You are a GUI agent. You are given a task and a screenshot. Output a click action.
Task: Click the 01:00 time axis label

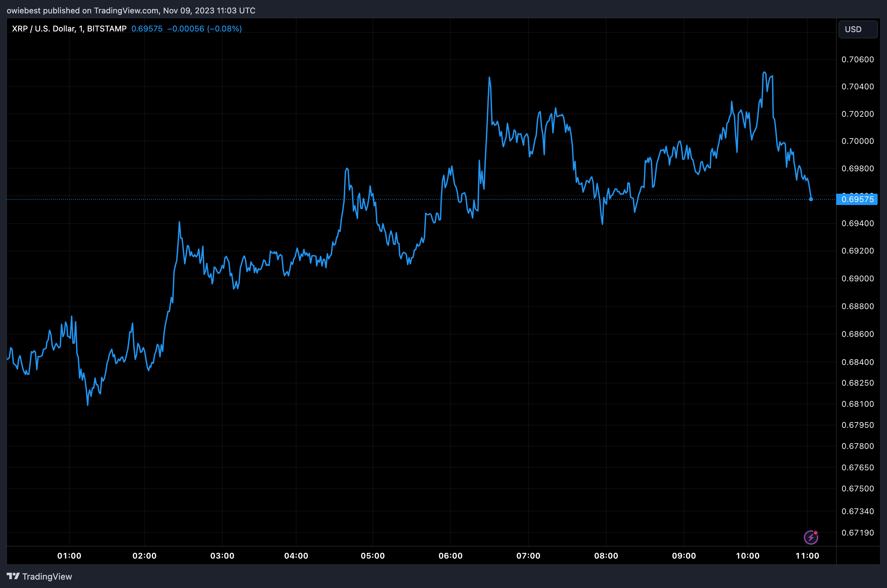tap(69, 556)
